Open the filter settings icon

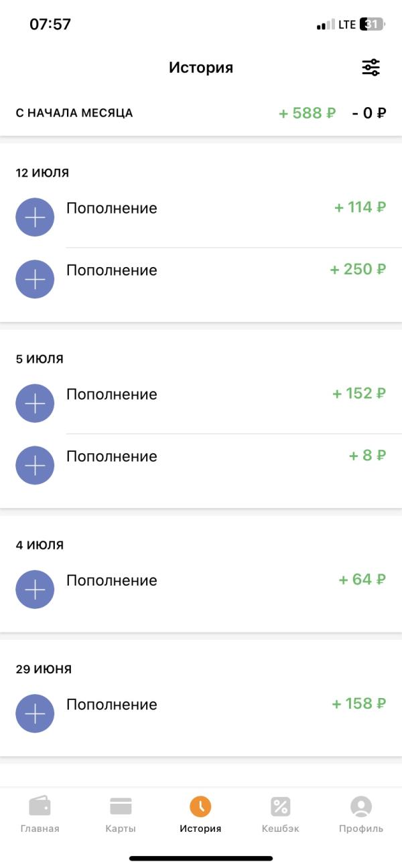pyautogui.click(x=371, y=68)
